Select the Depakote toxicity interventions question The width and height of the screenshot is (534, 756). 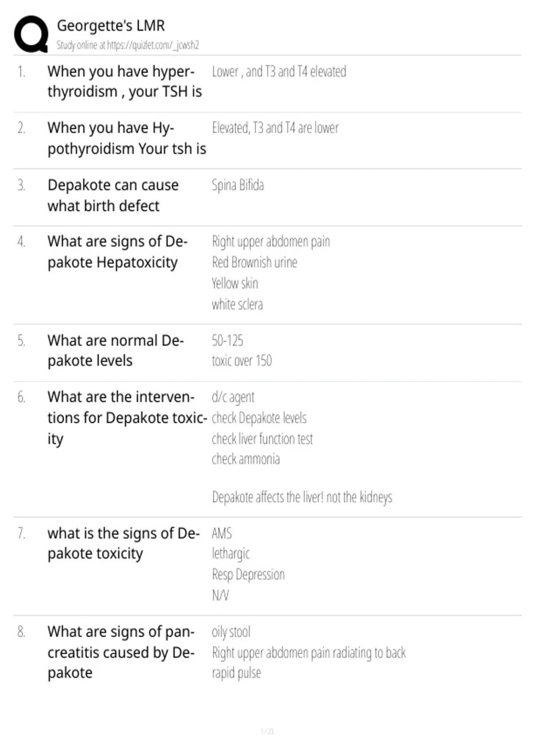coord(127,418)
